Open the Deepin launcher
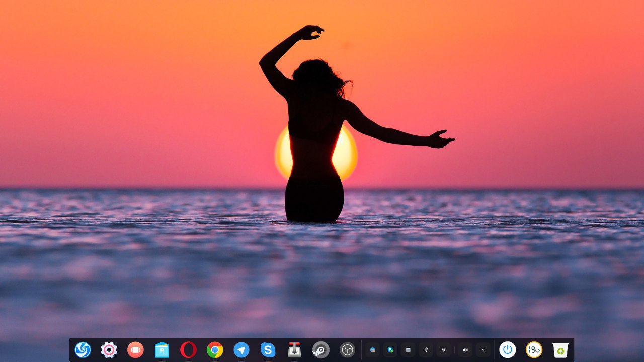The height and width of the screenshot is (362, 644). tap(83, 350)
